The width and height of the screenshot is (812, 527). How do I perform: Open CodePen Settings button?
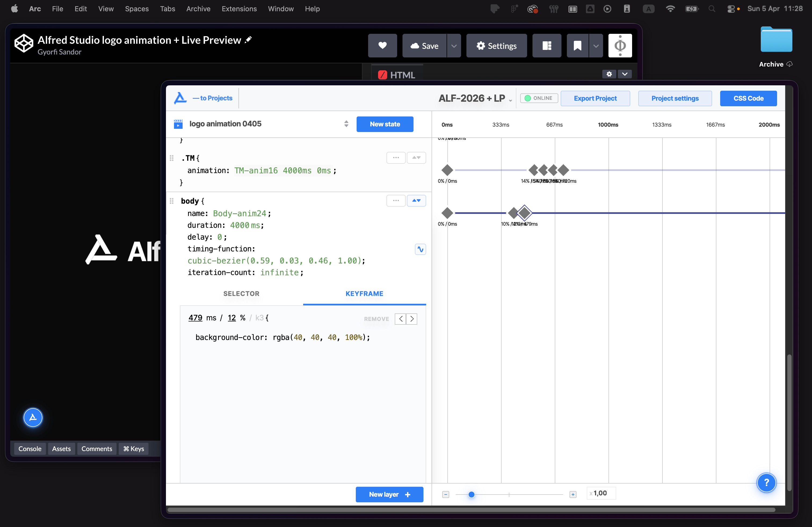496,46
